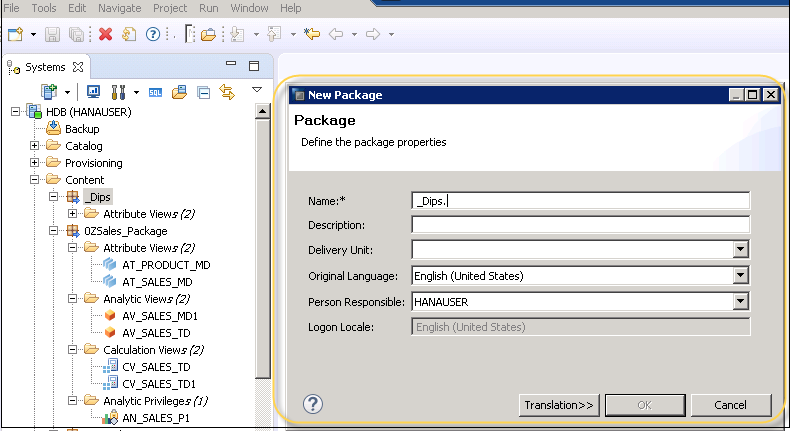Image resolution: width=790 pixels, height=431 pixels.
Task: Select the CV_SALES_TD calculation view
Action: coord(155,367)
